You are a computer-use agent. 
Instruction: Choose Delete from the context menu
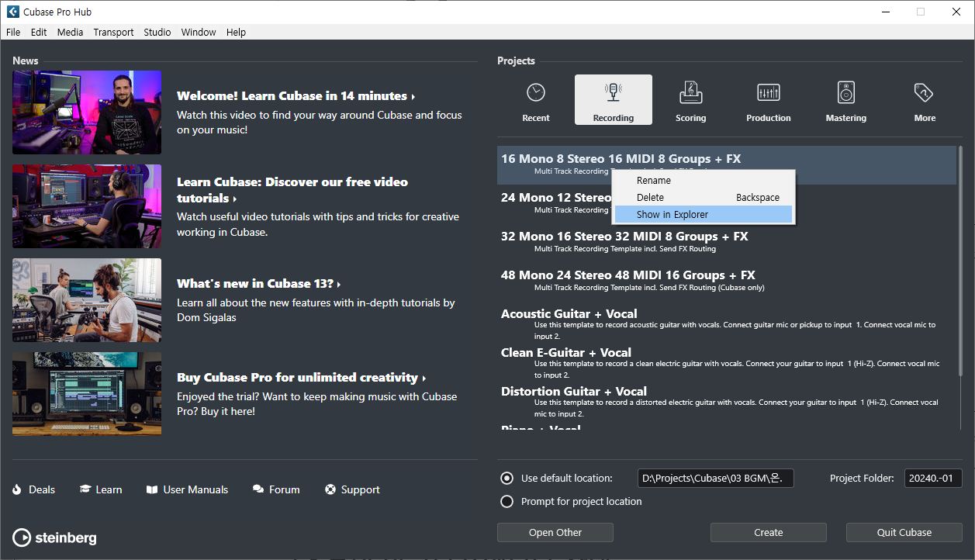704,198
